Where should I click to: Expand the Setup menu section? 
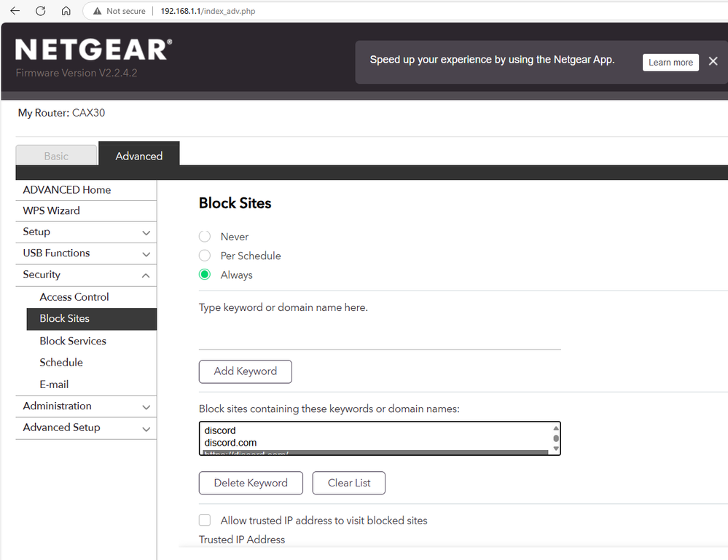click(146, 232)
